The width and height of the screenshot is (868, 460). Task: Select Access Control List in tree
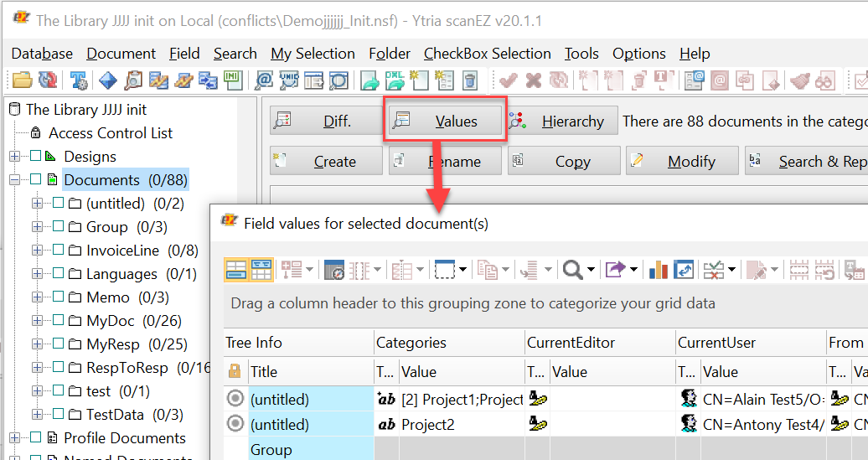point(110,133)
